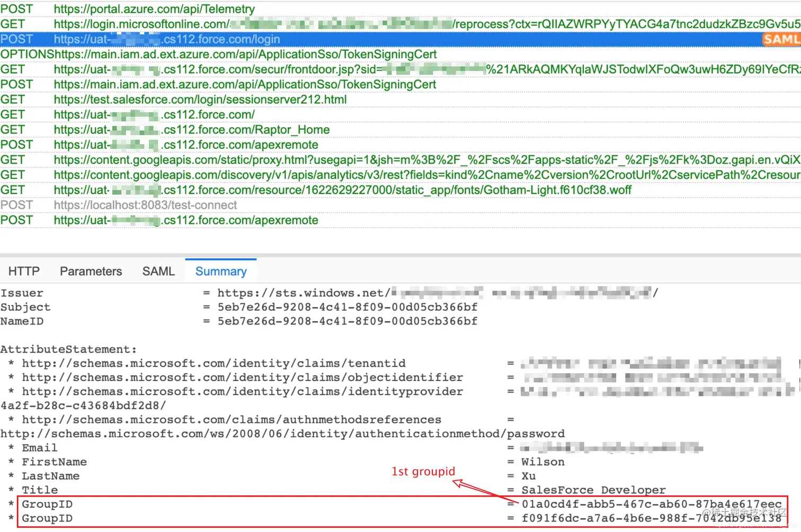The image size is (801, 532).
Task: Click the NameID GUID value
Action: (348, 321)
